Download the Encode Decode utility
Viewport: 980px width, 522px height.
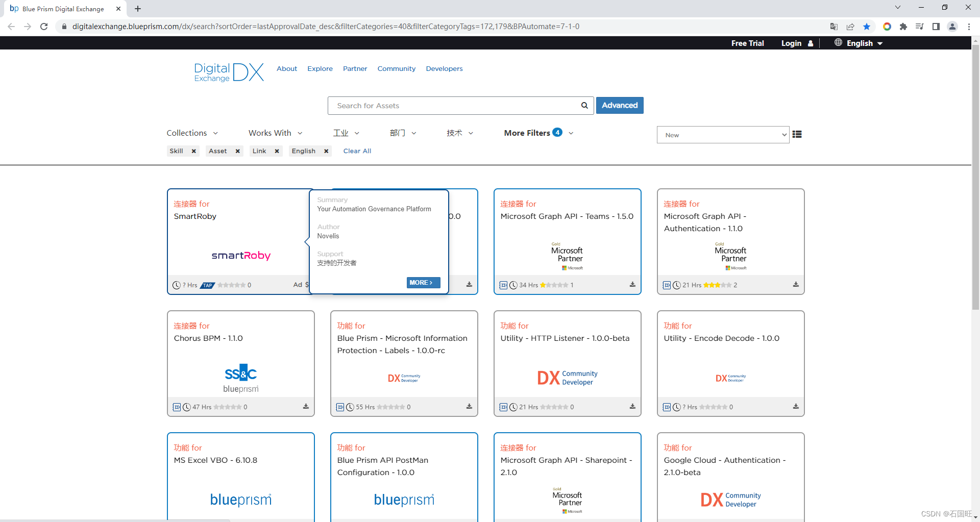(796, 407)
